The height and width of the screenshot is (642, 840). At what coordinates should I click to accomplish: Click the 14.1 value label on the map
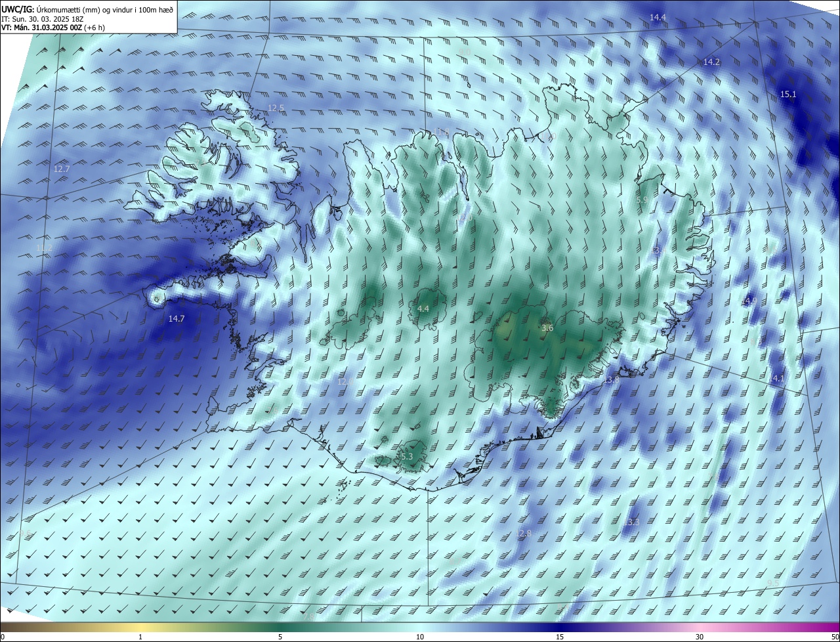(776, 379)
